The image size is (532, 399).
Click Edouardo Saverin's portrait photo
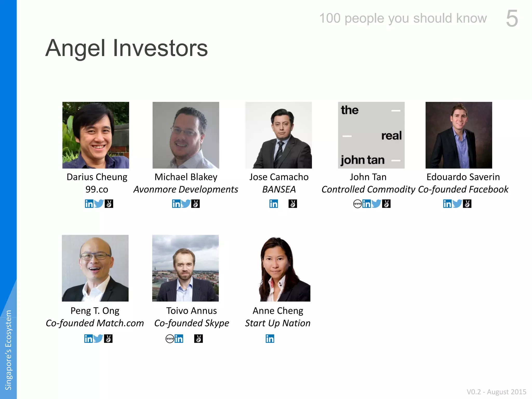coord(459,135)
